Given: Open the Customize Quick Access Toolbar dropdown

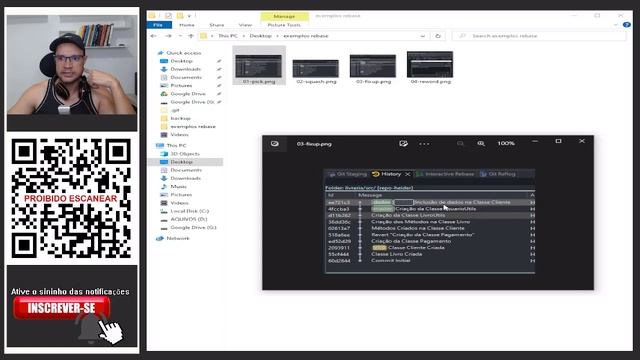Looking at the screenshot, I should (189, 16).
